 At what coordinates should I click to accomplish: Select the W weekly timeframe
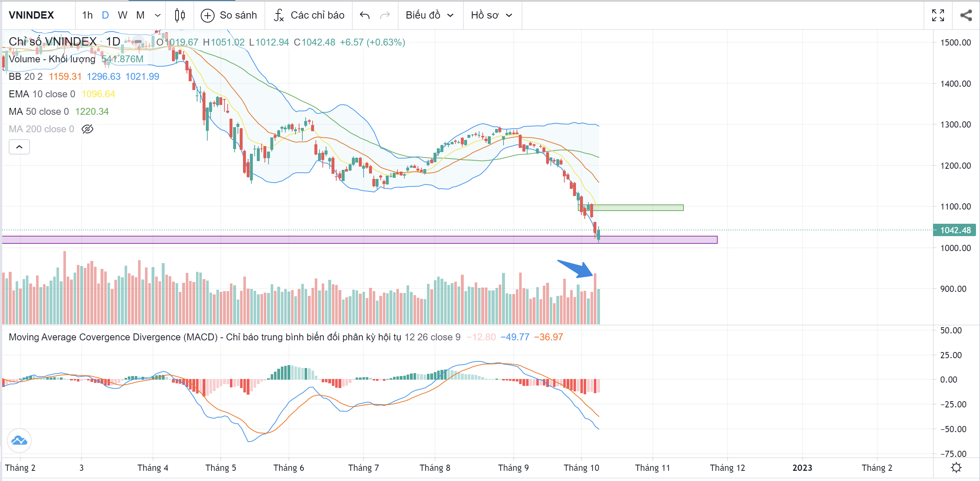tap(122, 15)
